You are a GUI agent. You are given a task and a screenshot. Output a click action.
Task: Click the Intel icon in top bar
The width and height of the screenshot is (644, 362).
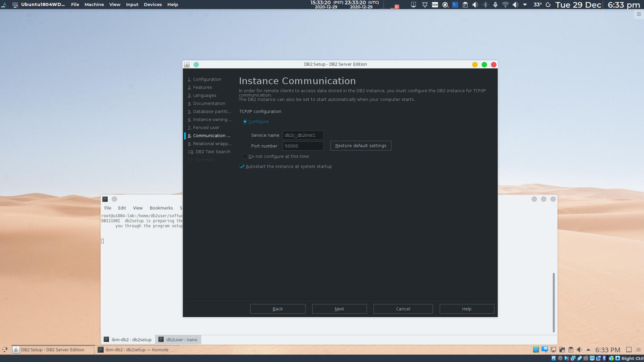[x=435, y=4]
